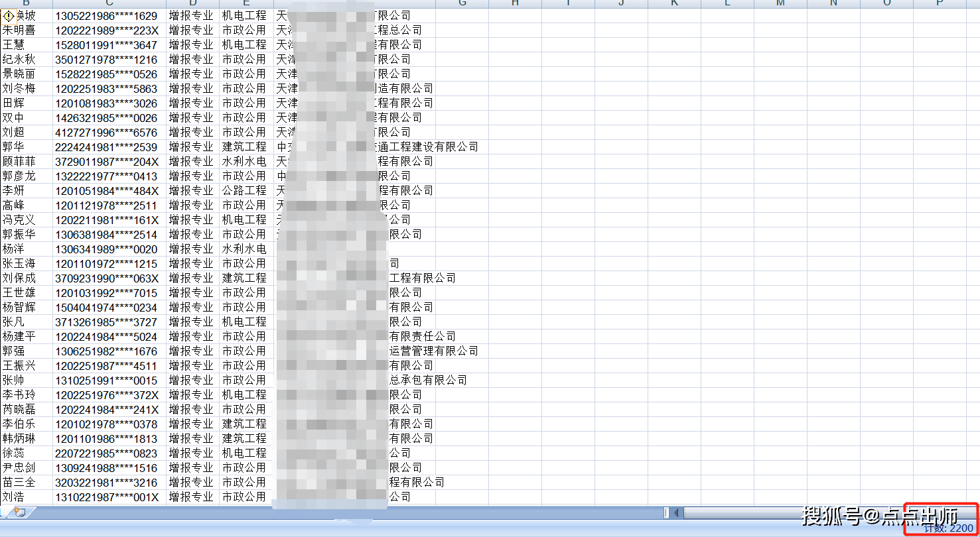Select ID cell 1528011991****3647

pyautogui.click(x=109, y=44)
